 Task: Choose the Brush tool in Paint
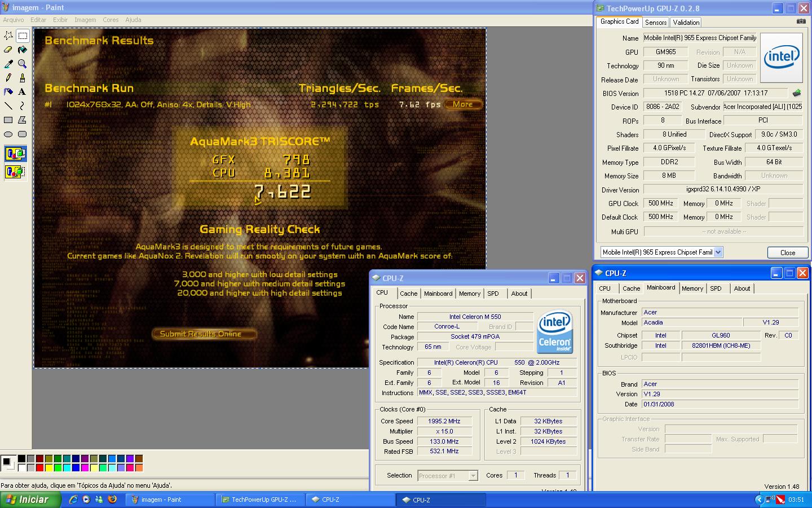point(23,78)
